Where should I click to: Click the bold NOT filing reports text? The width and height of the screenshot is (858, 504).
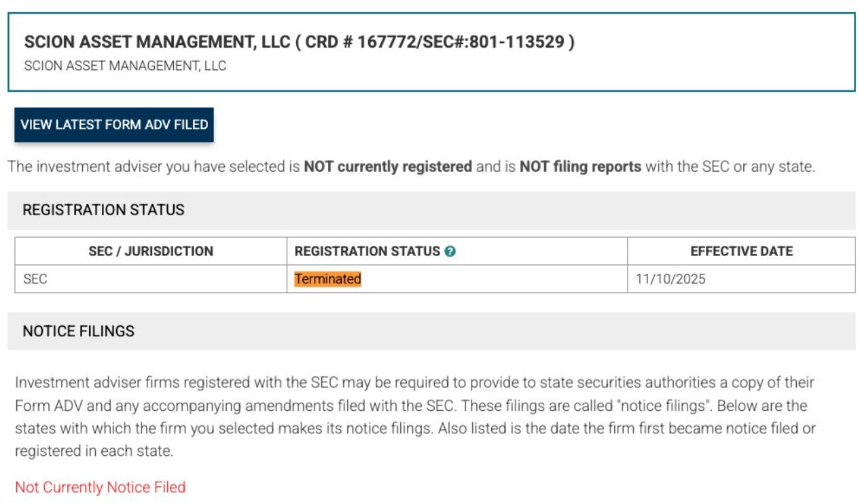(580, 166)
